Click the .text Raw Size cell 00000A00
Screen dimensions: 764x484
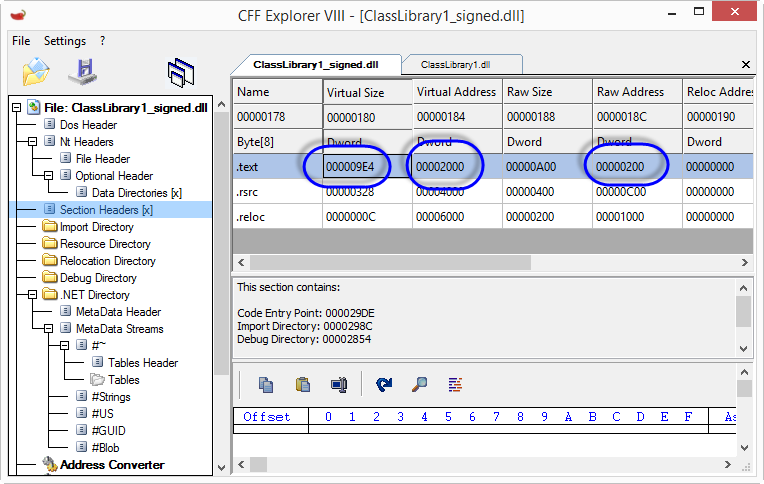coord(548,167)
